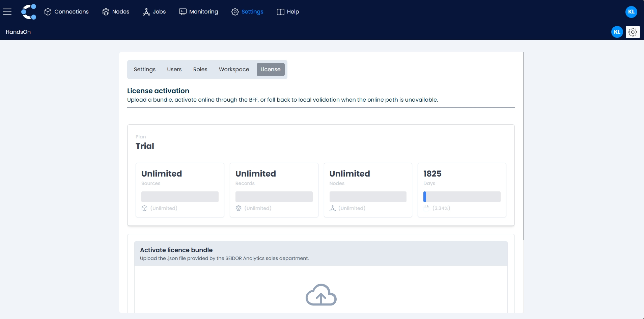Viewport: 644px width, 319px height.
Task: Switch to the Workspace tab
Action: pos(234,70)
